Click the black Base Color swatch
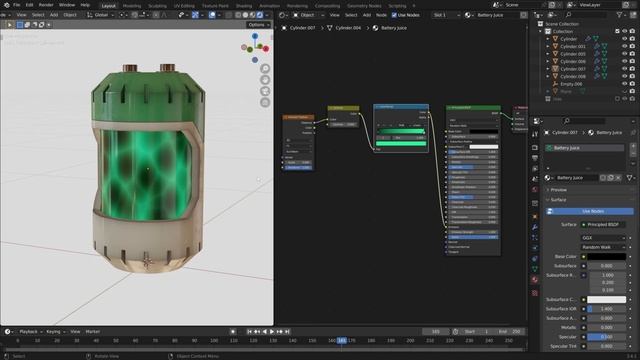 (x=606, y=256)
